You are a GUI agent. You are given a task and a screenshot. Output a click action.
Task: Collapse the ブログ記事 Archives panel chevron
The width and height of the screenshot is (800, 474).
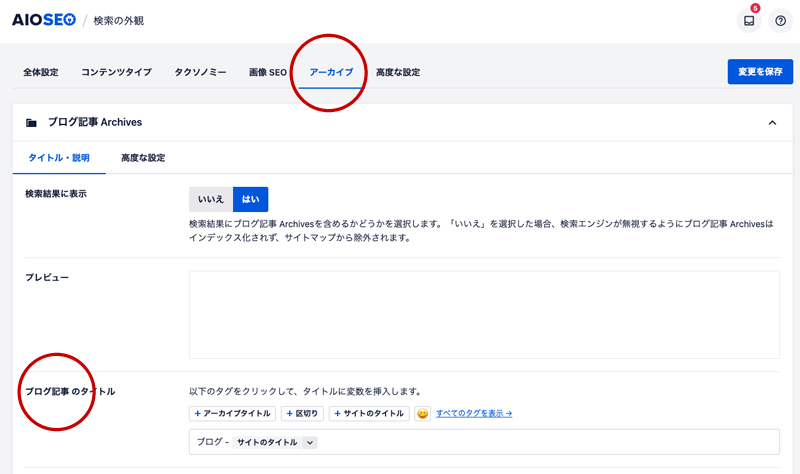click(x=772, y=122)
